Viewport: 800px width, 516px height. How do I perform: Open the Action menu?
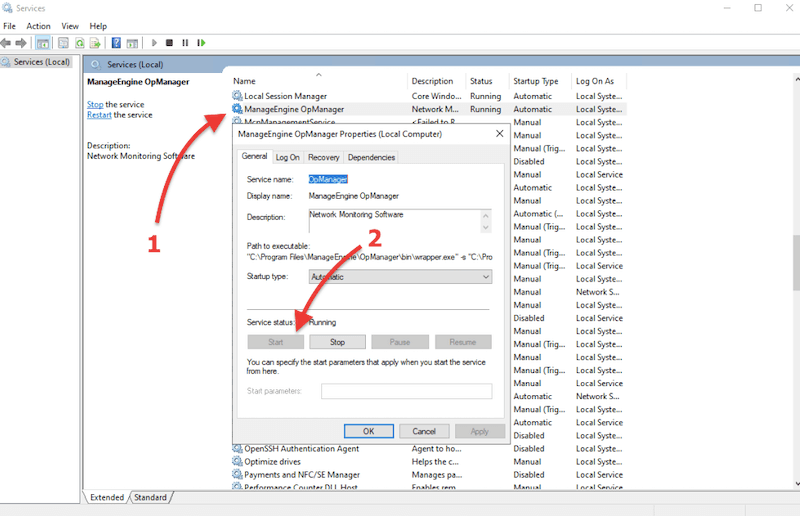click(38, 26)
